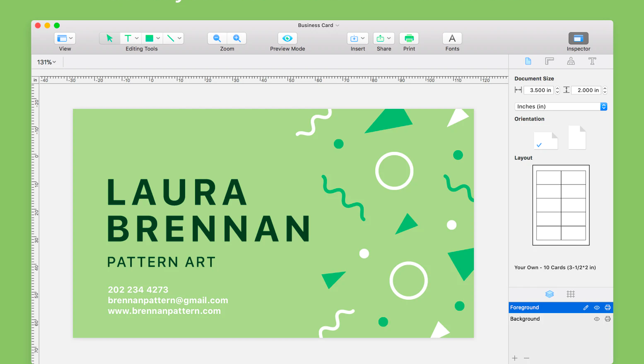644x364 pixels.
Task: Click the LAURA text on card
Action: coord(177,192)
